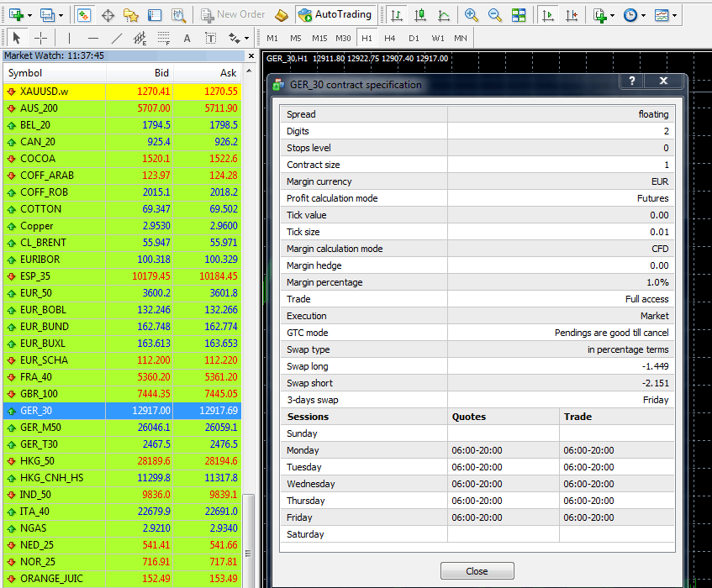712x588 pixels.
Task: Select the Fibonacci Retracement tool
Action: click(x=163, y=38)
